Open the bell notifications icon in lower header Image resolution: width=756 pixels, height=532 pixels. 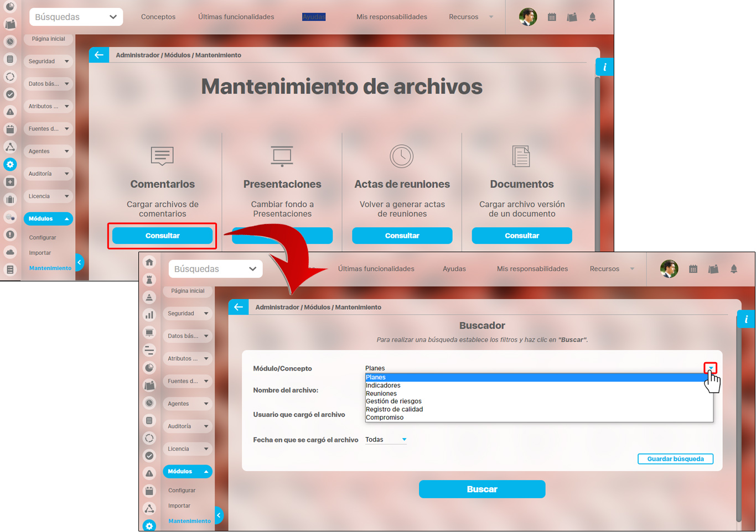click(x=734, y=269)
